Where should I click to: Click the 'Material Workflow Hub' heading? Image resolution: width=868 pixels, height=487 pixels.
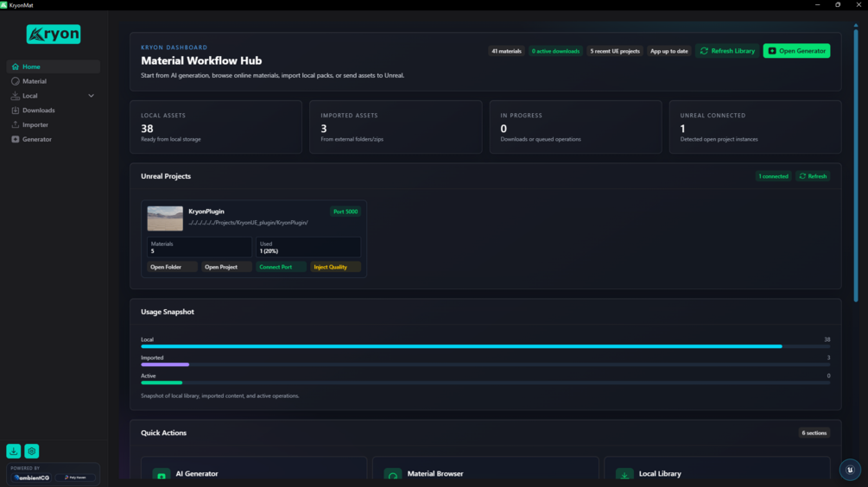click(x=201, y=60)
